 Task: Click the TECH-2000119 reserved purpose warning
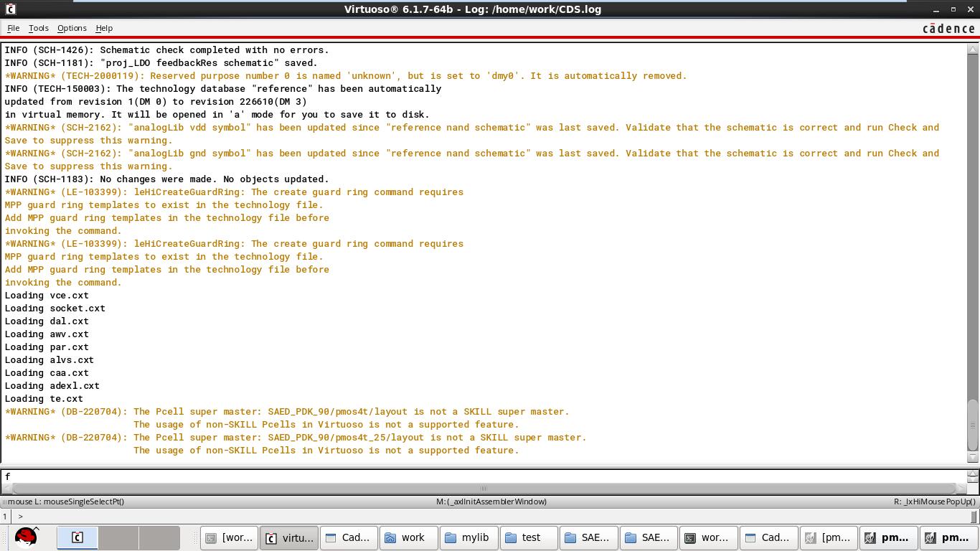346,76
